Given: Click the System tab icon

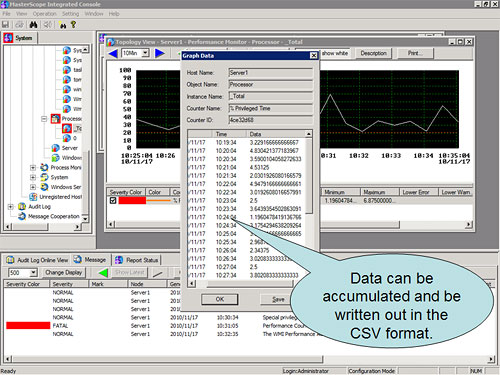Looking at the screenshot, I should point(8,38).
